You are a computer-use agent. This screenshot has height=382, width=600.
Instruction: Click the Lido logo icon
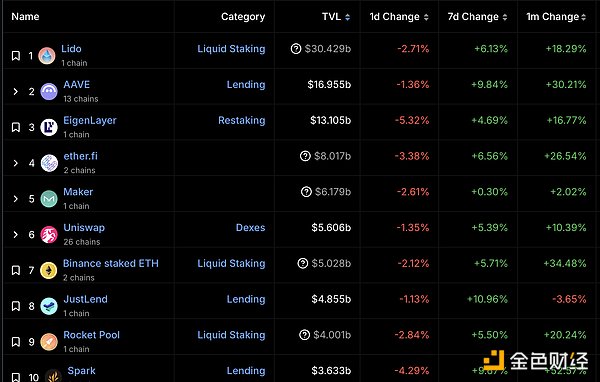pos(47,56)
